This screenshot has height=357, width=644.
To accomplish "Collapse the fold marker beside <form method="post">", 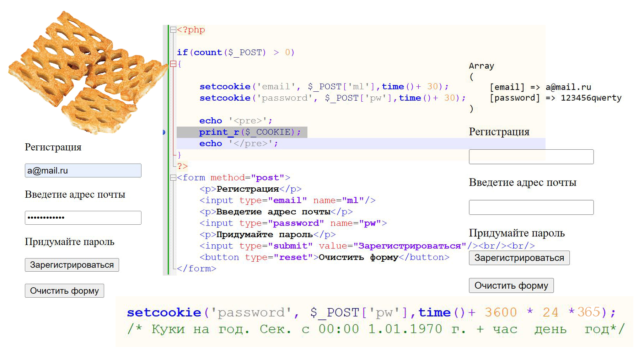I will 173,178.
